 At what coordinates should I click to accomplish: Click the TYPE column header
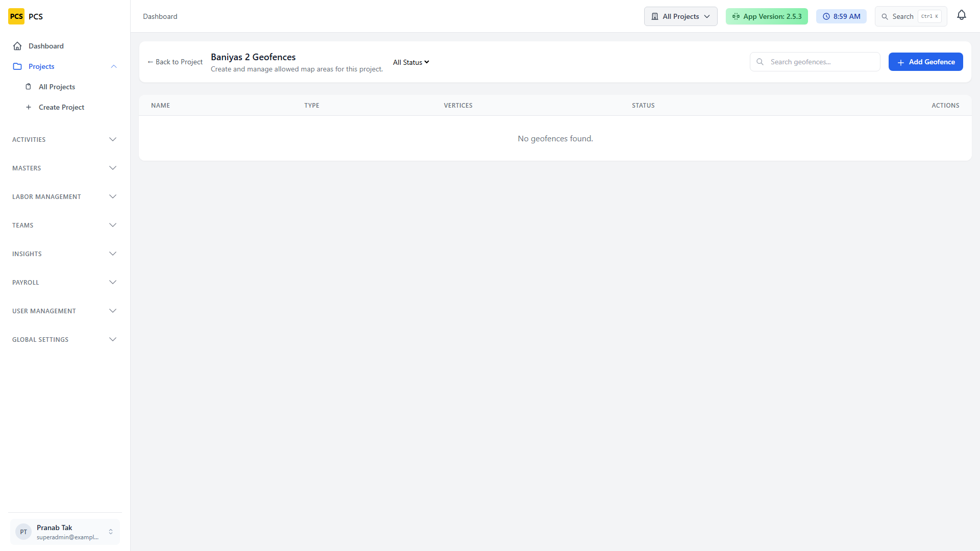coord(312,106)
